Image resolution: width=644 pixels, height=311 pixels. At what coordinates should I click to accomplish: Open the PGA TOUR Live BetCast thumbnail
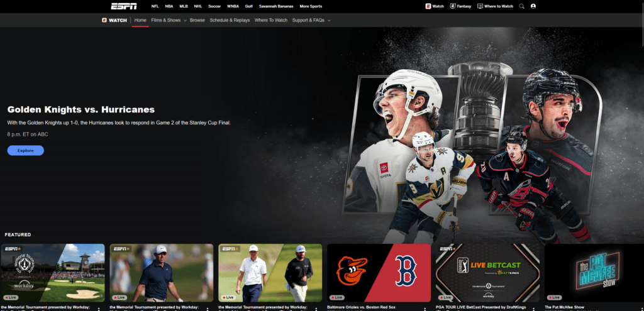(x=487, y=273)
